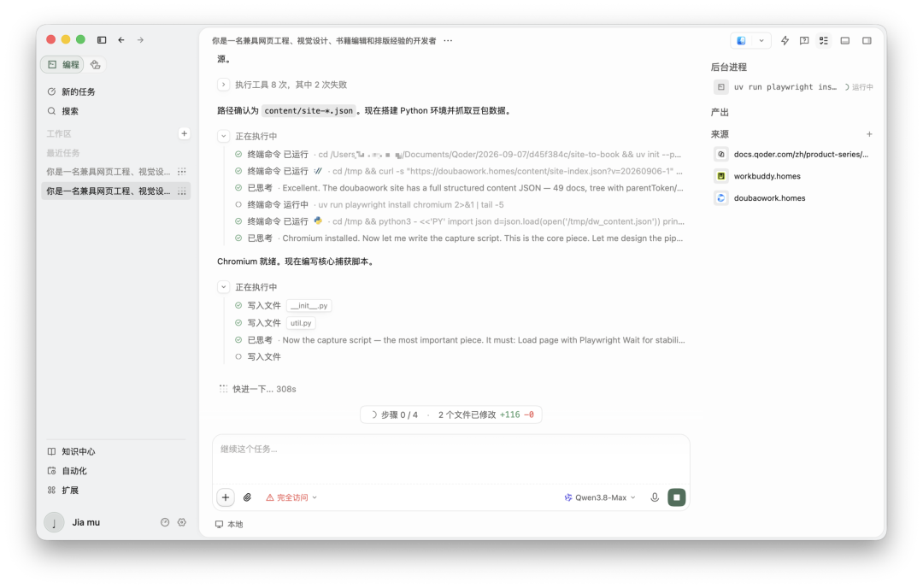Open the Jia mu user profile
Image resolution: width=923 pixels, height=588 pixels.
[73, 522]
